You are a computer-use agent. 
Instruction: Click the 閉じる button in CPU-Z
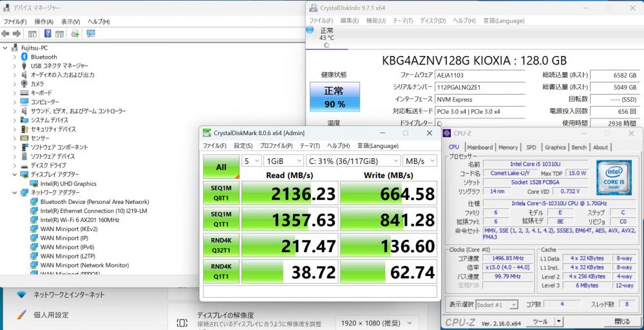click(622, 321)
